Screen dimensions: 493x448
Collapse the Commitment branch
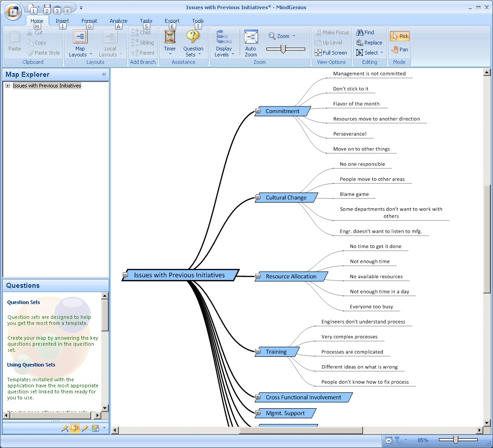258,111
